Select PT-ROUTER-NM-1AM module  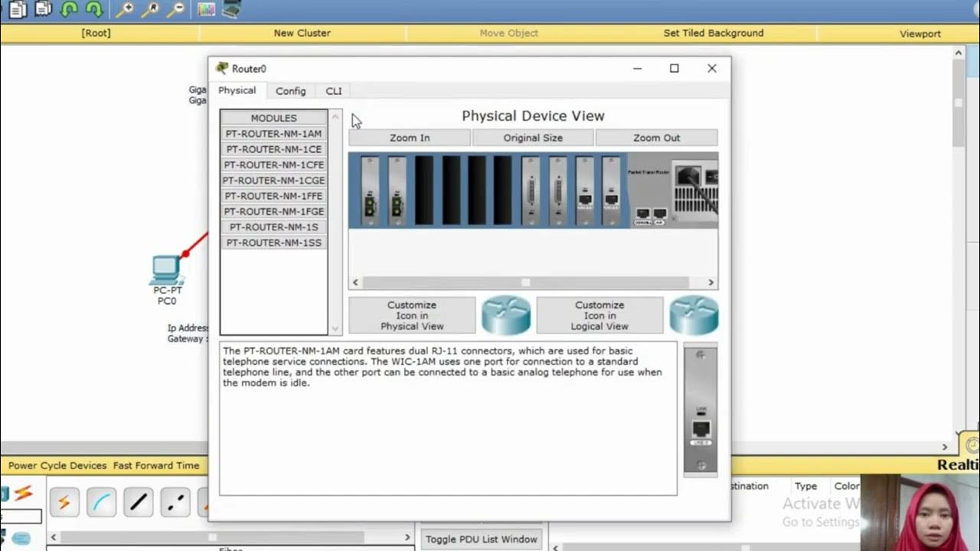273,133
